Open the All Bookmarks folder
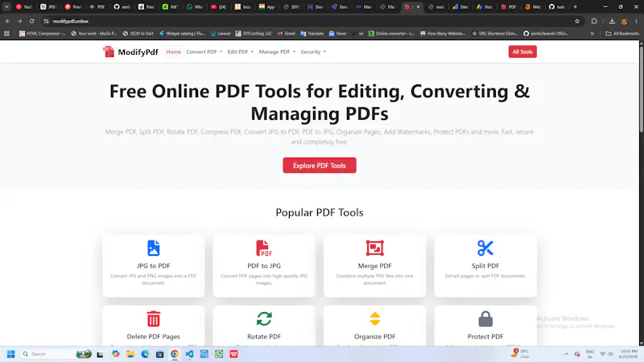 pos(622,34)
